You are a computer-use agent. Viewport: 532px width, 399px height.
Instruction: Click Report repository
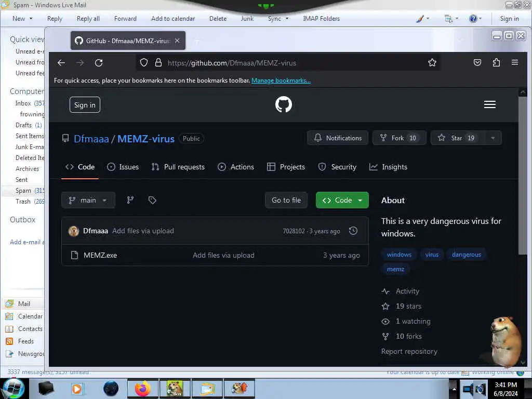click(x=409, y=352)
